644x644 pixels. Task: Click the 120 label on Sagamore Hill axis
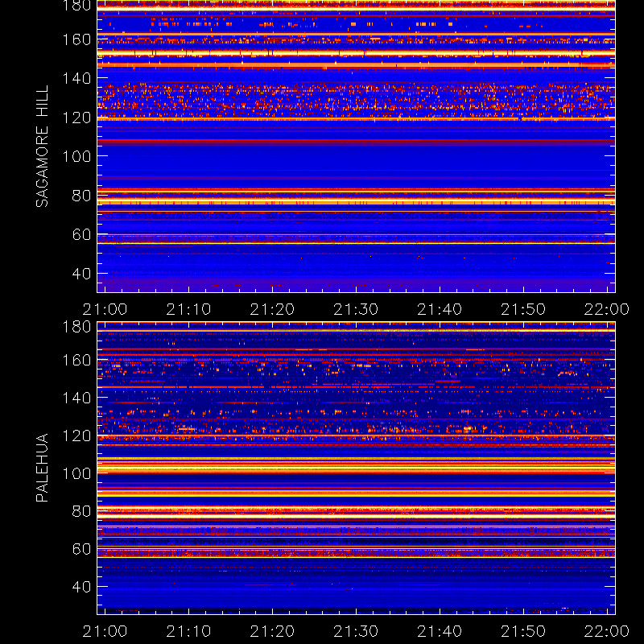tap(76, 118)
